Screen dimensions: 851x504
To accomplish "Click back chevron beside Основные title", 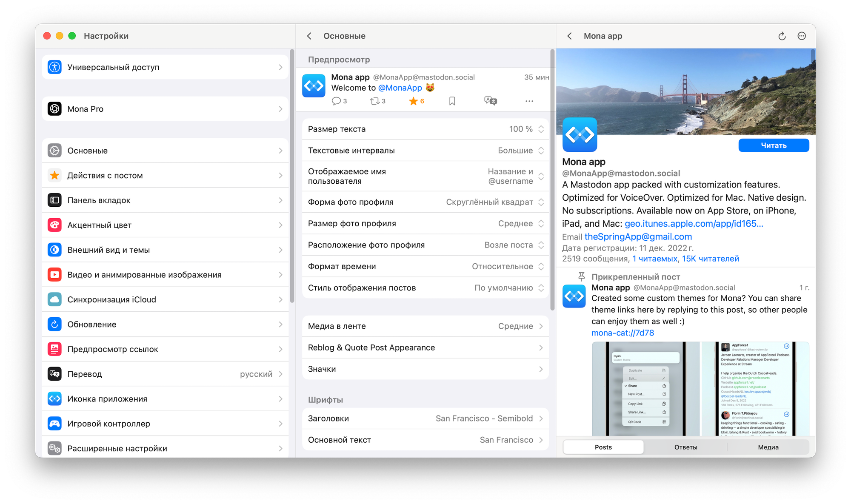I will (x=309, y=36).
